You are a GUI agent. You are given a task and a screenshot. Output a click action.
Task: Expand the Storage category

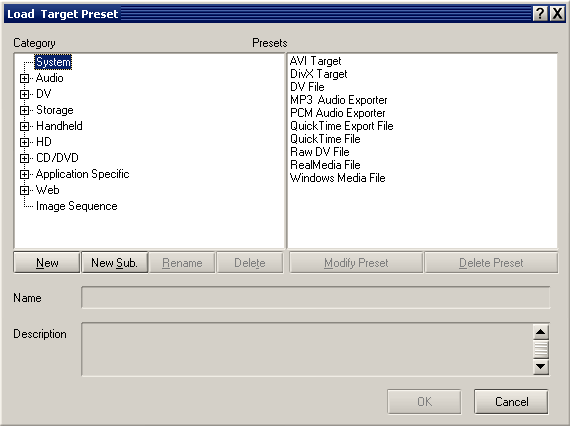point(24,110)
